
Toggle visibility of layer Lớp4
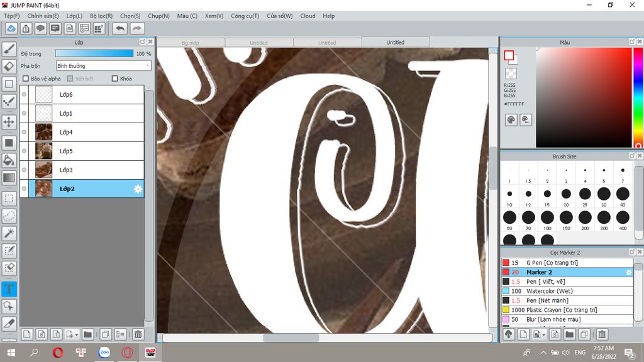(x=25, y=132)
